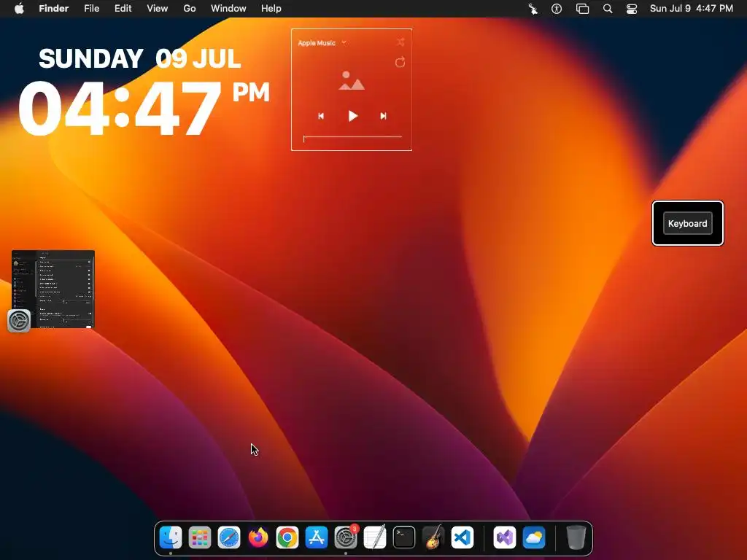Toggle shuffle in the music widget
Screen dimensions: 747x560
point(400,42)
